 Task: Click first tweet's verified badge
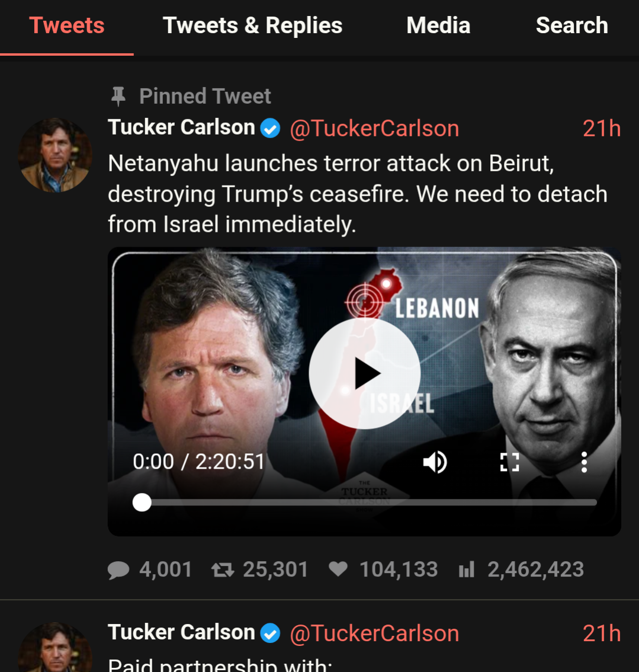[271, 128]
